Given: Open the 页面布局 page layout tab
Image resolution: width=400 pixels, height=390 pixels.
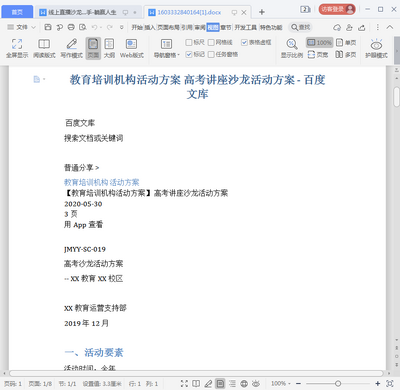Looking at the screenshot, I should point(168,27).
